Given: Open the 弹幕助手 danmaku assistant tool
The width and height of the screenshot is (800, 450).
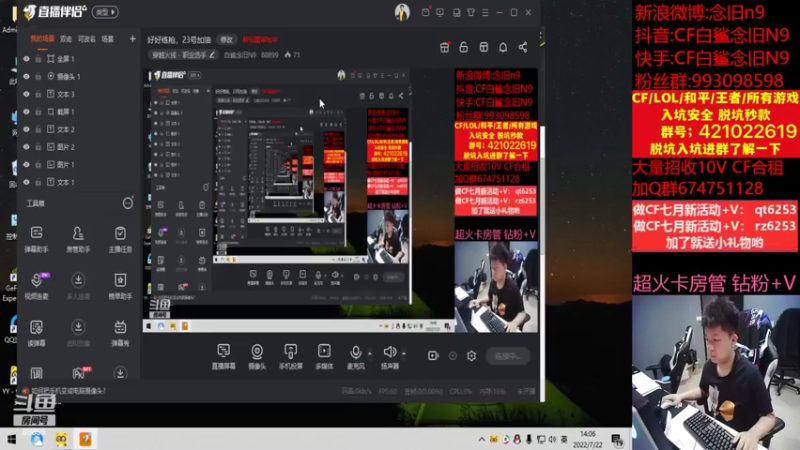Looking at the screenshot, I should pyautogui.click(x=36, y=239).
